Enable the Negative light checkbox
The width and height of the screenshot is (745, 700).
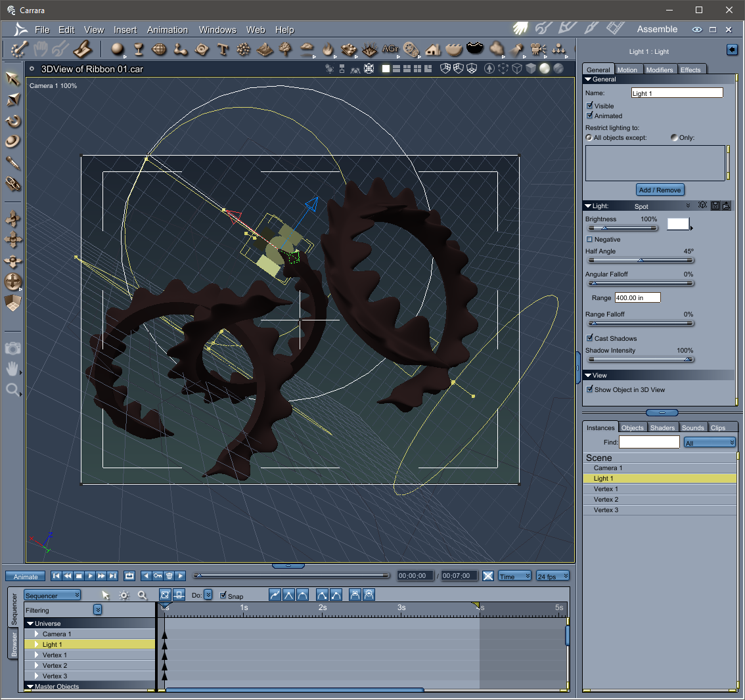(x=589, y=239)
